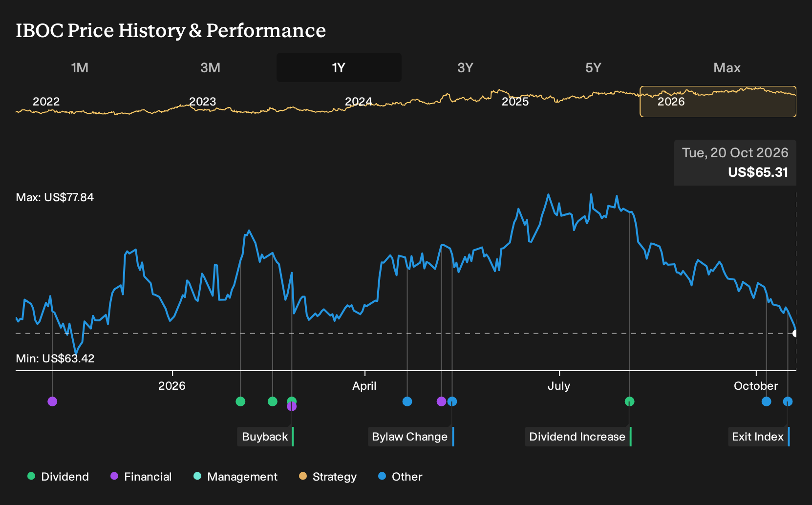The image size is (812, 505).
Task: Click the green Dividend dot under the Dividend Increase line
Action: tap(630, 401)
